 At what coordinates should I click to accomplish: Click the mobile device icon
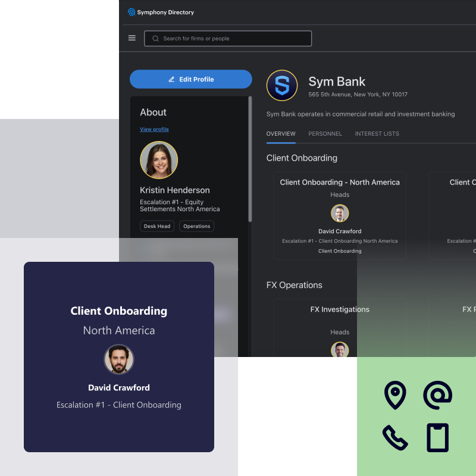click(x=437, y=437)
